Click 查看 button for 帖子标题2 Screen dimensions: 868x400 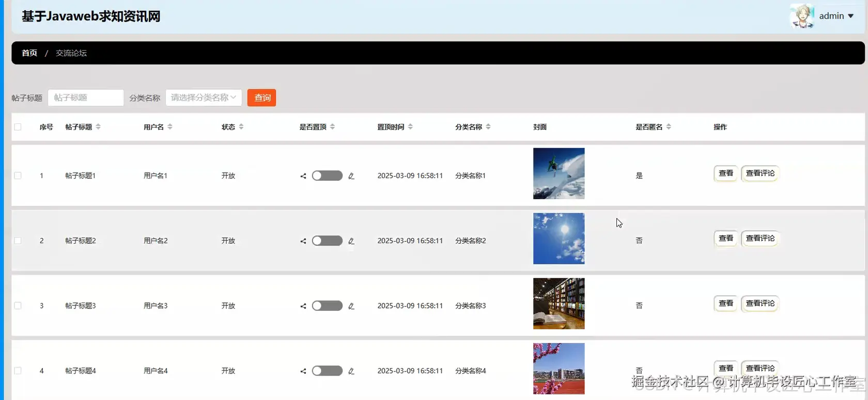click(726, 238)
